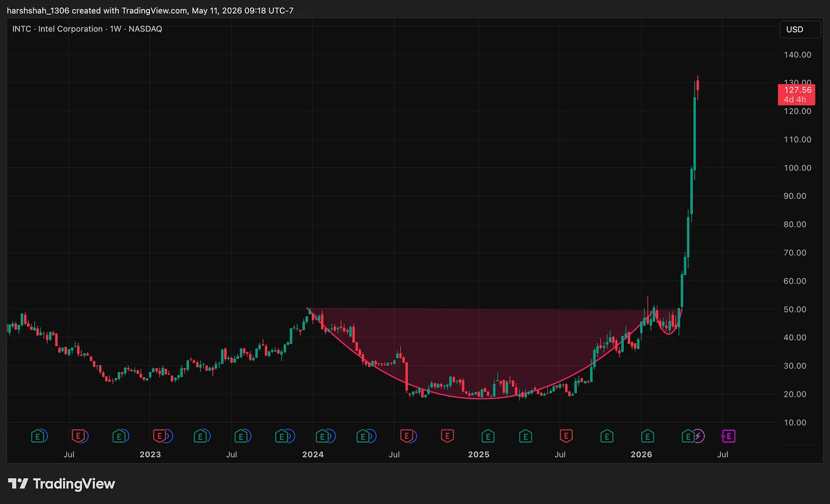Click the INTC Intel Corporation symbol title
This screenshot has height=504, width=830.
click(87, 28)
